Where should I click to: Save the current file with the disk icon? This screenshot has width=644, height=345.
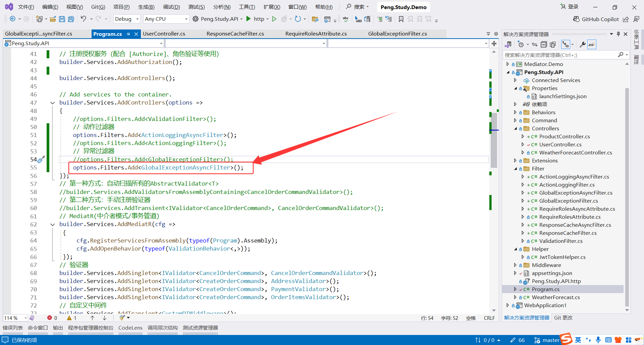click(x=62, y=19)
